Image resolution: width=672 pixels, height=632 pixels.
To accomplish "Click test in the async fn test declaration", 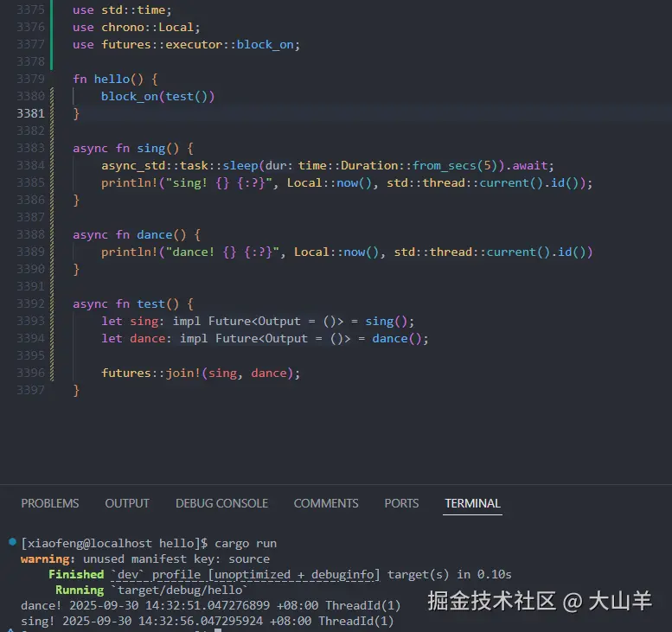I will 150,303.
